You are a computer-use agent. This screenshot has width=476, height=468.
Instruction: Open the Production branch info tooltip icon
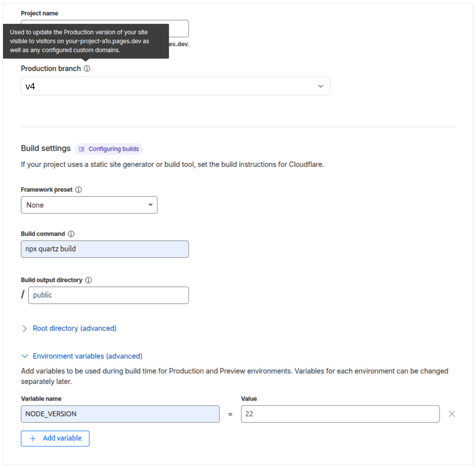point(87,68)
